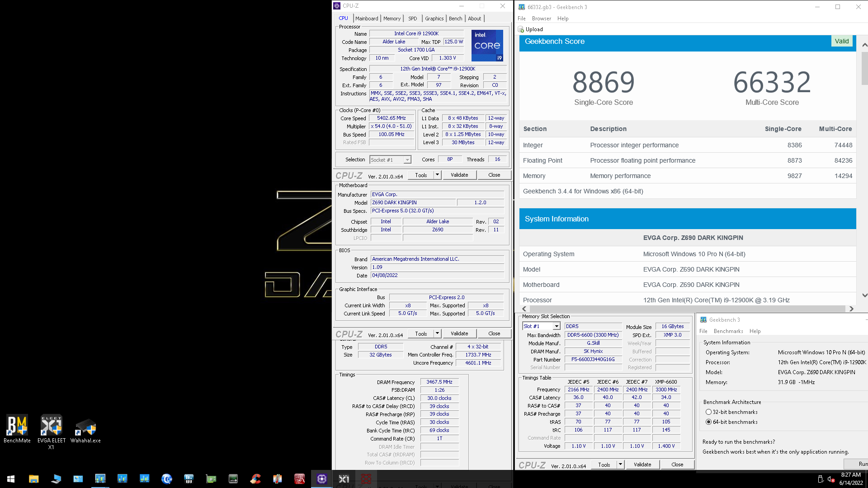Click the small Geekbench 3 window title icon
Image resolution: width=868 pixels, height=488 pixels.
tap(703, 319)
